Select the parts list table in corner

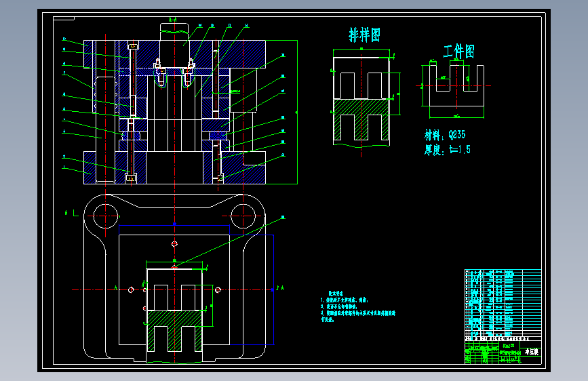(503, 305)
